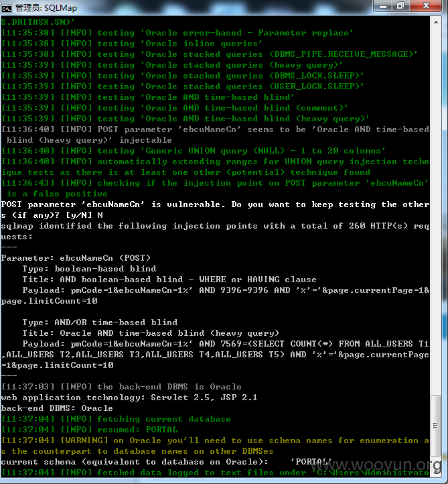Image resolution: width=448 pixels, height=484 pixels.
Task: Click 'POST parameter is vulnerable' prompt line
Action: click(x=215, y=210)
